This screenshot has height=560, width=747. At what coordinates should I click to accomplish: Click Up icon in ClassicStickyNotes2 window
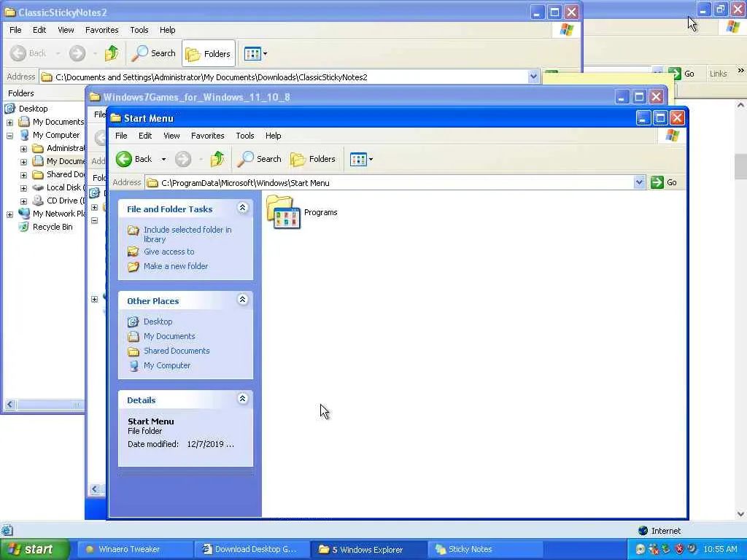coord(112,53)
